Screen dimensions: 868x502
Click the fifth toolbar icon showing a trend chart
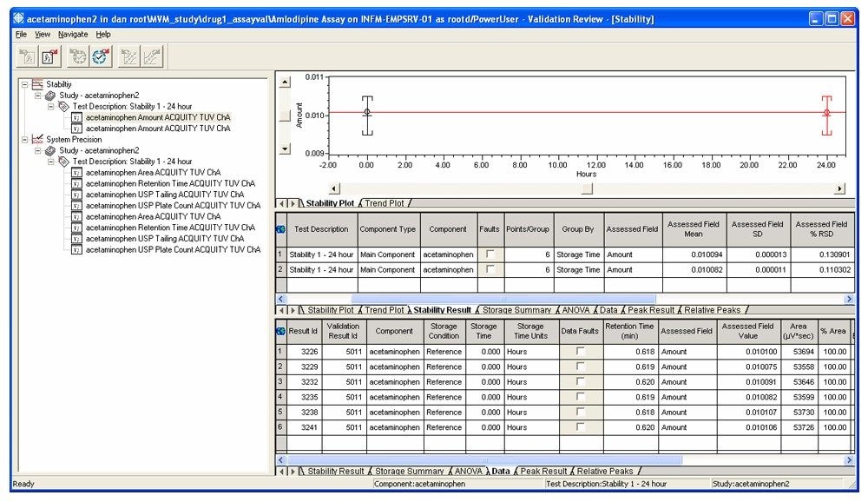[129, 56]
